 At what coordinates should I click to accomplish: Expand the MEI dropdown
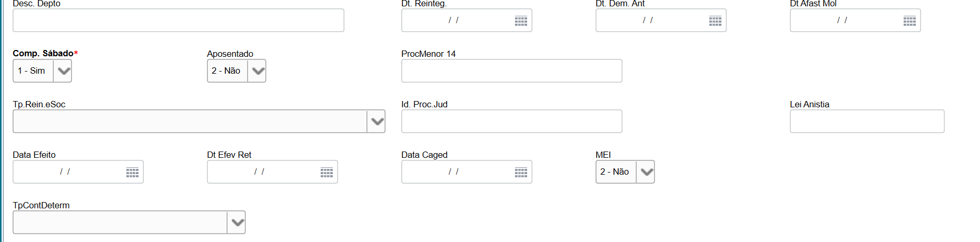coord(646,172)
